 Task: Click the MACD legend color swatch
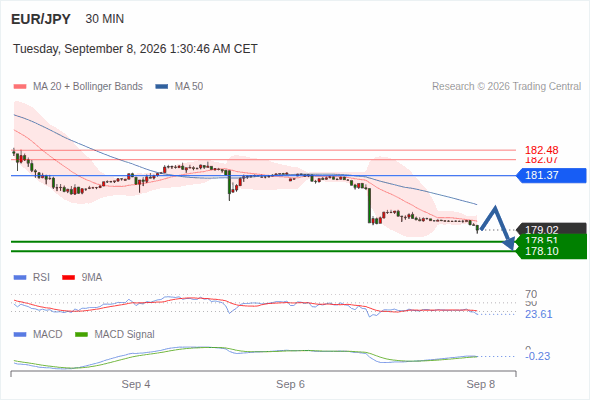coord(20,335)
